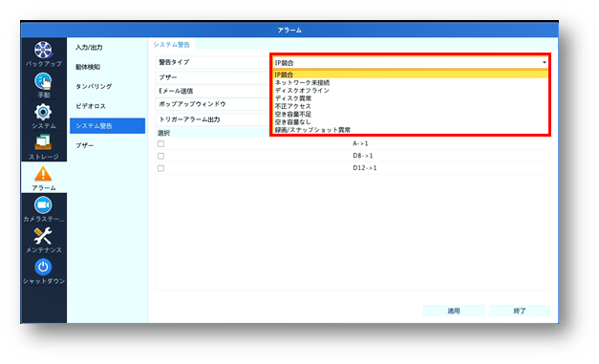The height and width of the screenshot is (364, 599).
Task: Open the システム gear icon in sidebar
Action: (43, 113)
